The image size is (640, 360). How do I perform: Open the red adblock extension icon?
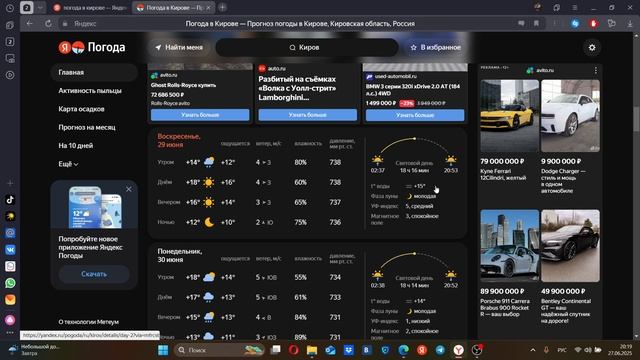click(593, 24)
